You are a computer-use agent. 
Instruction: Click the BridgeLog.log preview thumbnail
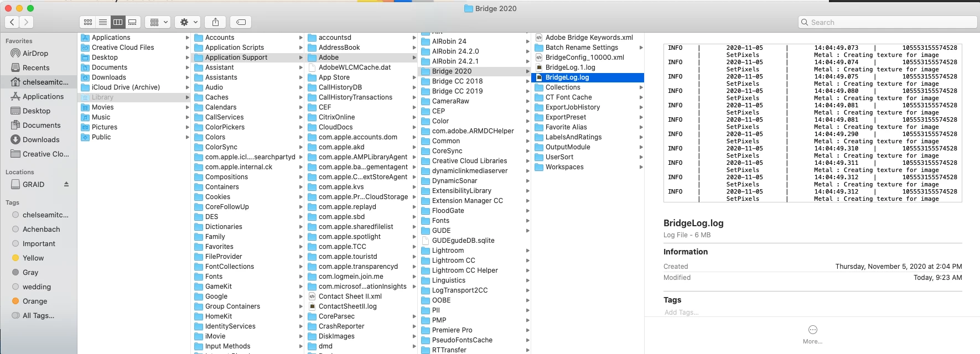(x=812, y=123)
